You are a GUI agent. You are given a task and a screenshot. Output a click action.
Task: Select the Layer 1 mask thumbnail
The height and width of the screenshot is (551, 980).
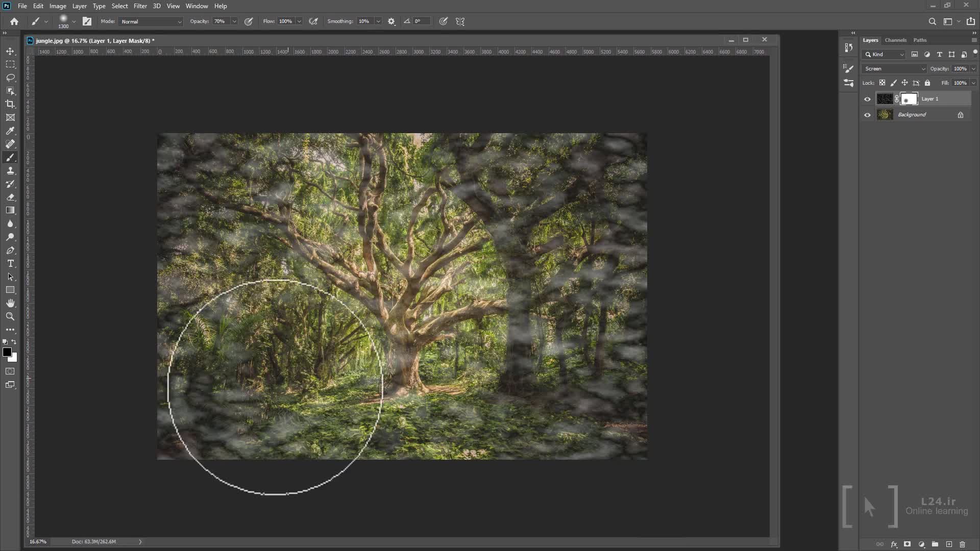point(909,99)
